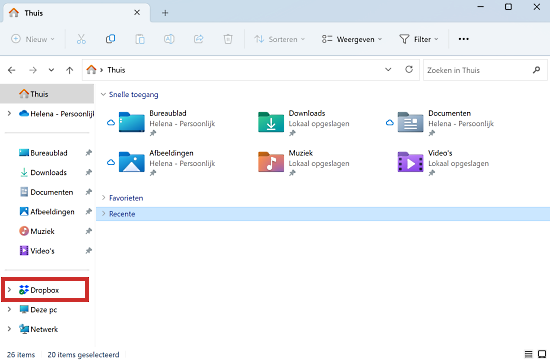The height and width of the screenshot is (360, 550).
Task: Click the search magnifier icon
Action: 536,70
